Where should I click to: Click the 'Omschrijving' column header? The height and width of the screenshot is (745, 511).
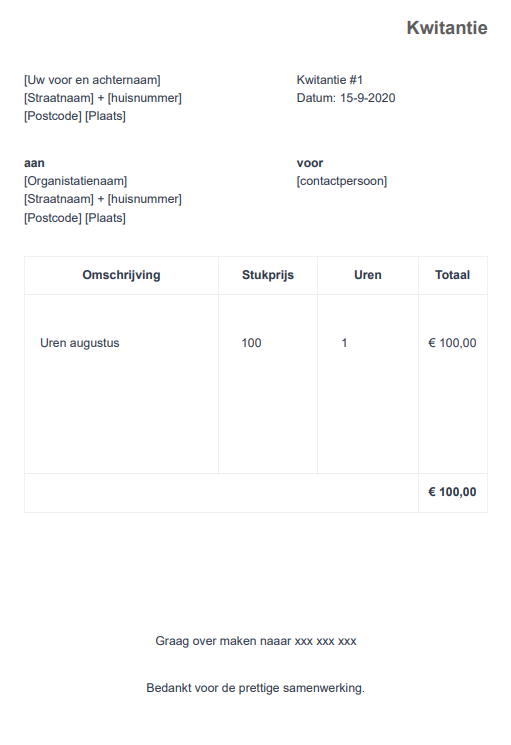121,275
